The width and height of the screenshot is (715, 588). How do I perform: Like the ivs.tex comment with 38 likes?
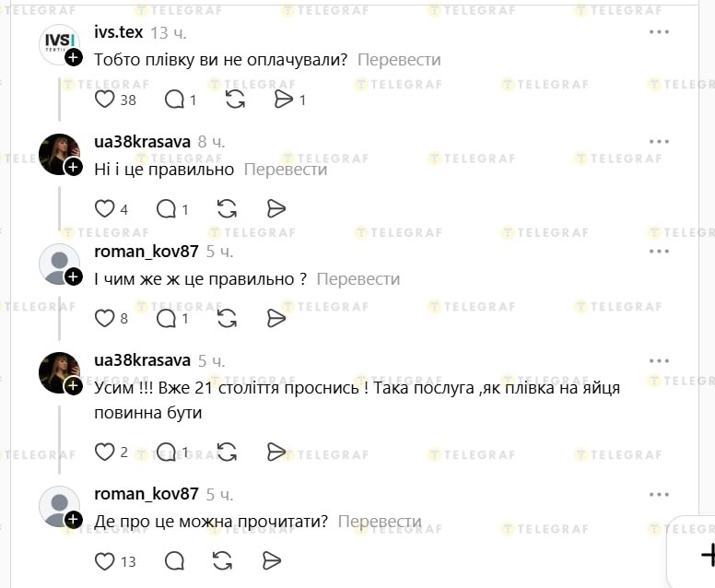[x=106, y=100]
